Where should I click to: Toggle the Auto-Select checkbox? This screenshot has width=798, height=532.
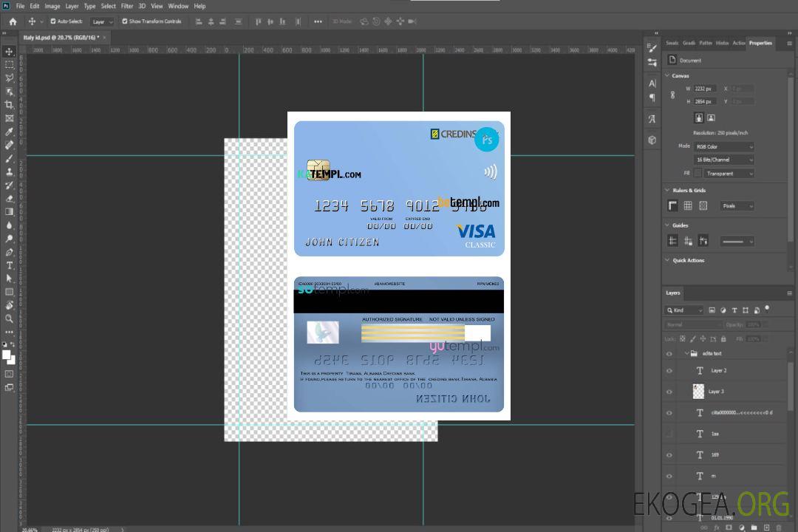coord(53,21)
